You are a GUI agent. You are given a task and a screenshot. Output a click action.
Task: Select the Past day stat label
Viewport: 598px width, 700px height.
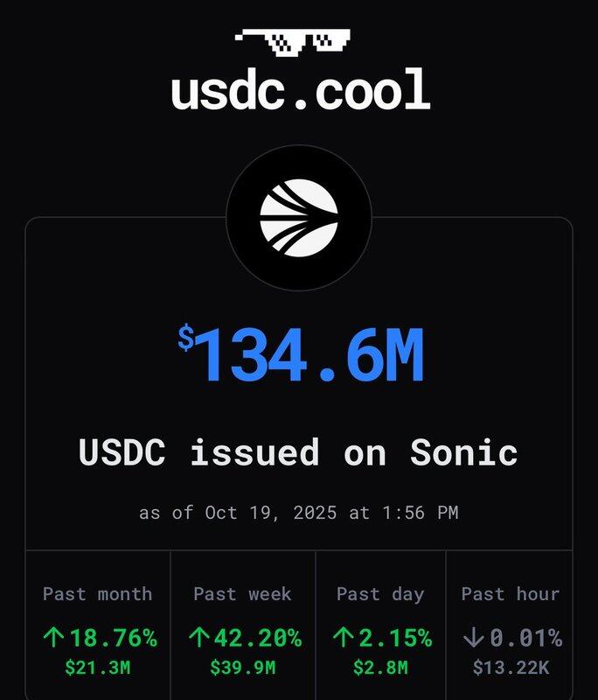(x=380, y=594)
